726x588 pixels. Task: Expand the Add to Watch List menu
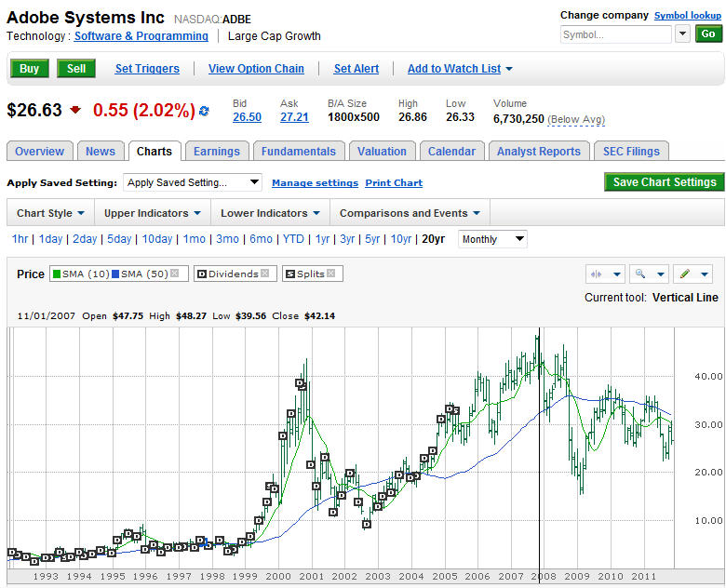tap(460, 69)
